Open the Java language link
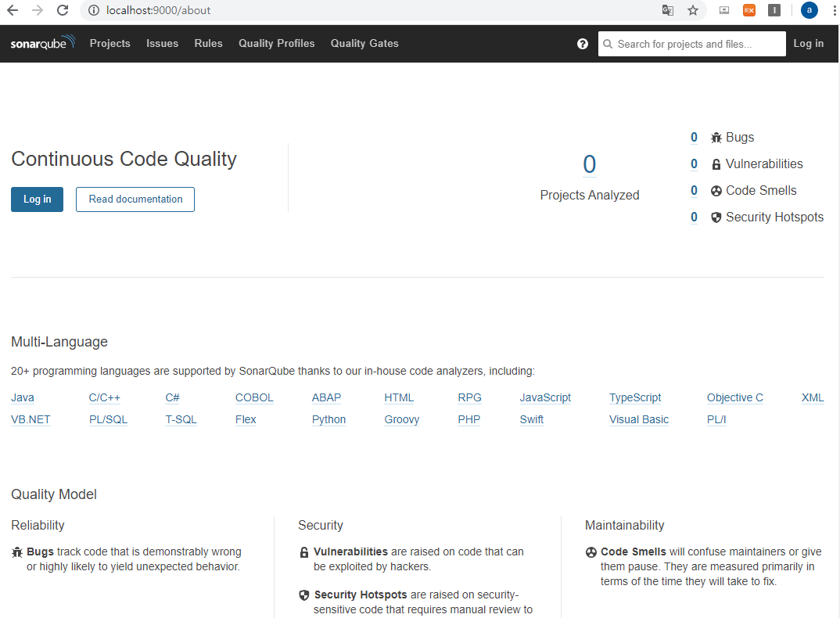The width and height of the screenshot is (840, 618). (23, 397)
